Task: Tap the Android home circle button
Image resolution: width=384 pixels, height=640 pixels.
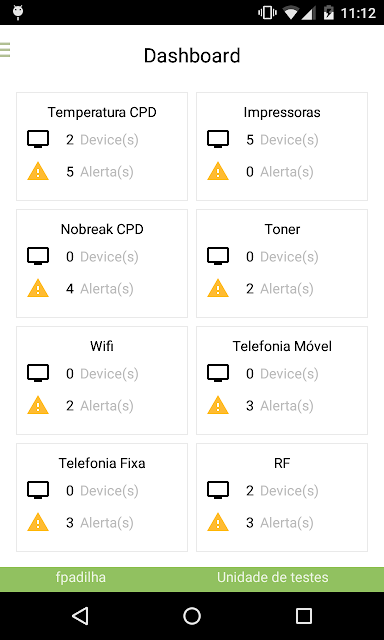Action: [192, 616]
